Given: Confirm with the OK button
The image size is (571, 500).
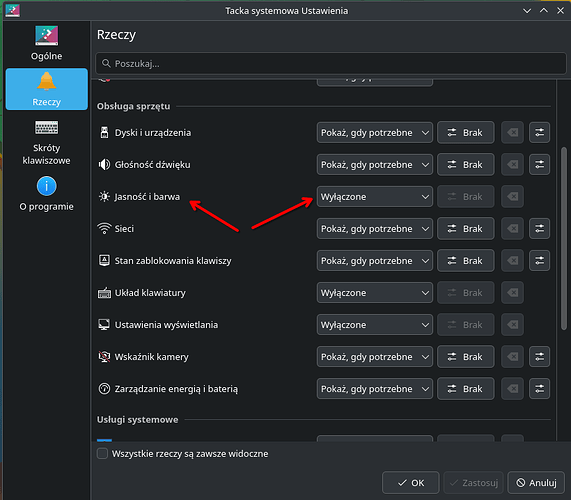Looking at the screenshot, I should [410, 483].
